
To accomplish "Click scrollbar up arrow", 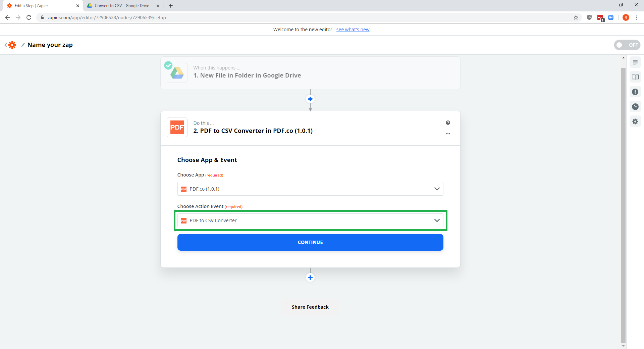I will point(623,58).
